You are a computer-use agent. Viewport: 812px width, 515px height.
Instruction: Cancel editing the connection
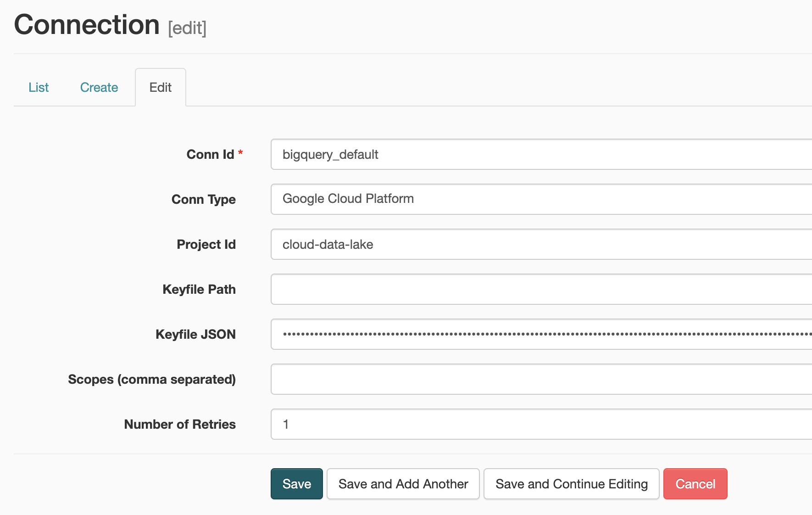pos(695,484)
